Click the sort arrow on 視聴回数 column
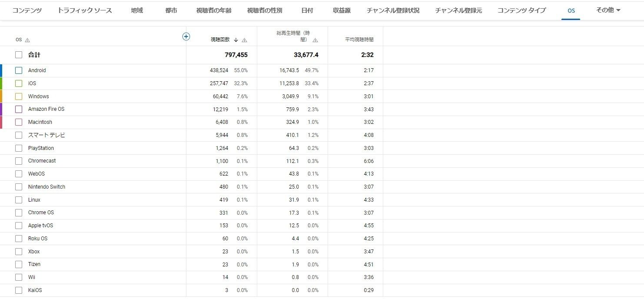 point(236,40)
